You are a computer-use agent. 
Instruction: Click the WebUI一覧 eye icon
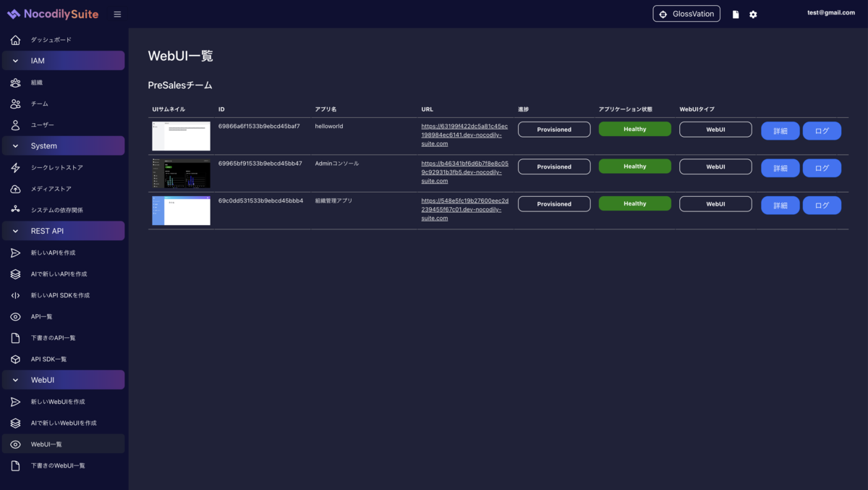point(15,444)
